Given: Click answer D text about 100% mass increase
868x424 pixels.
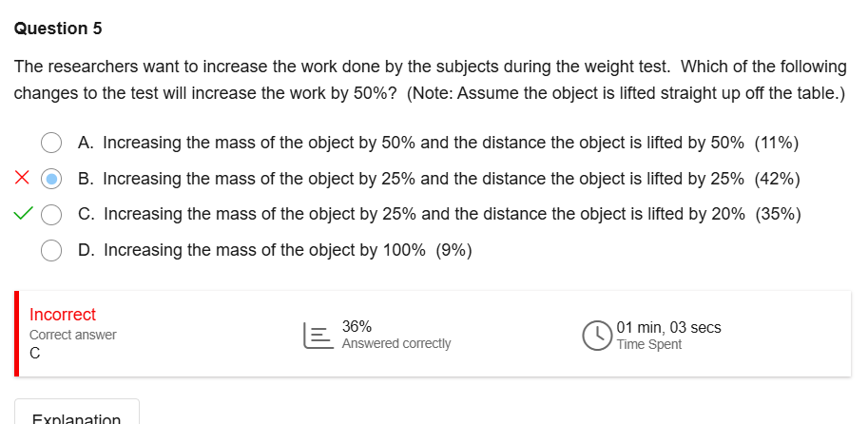Looking at the screenshot, I should point(264,250).
